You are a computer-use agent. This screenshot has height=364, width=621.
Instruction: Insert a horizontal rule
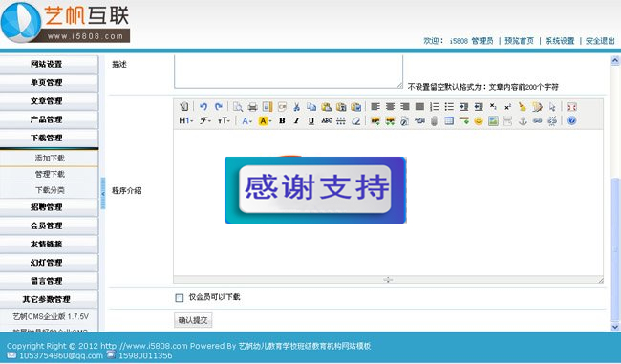coord(463,120)
